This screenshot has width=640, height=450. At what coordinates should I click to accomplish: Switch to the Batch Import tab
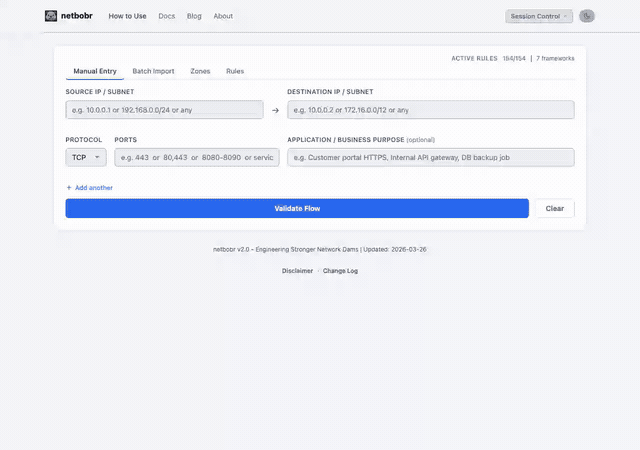click(x=153, y=71)
